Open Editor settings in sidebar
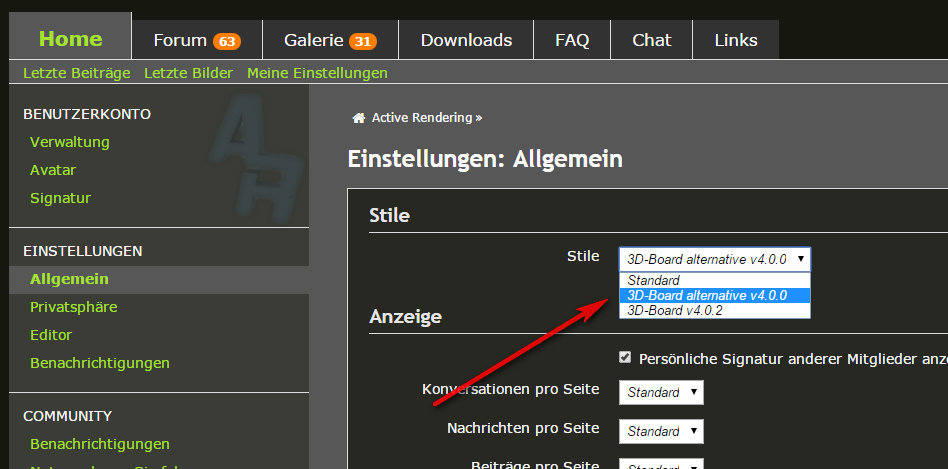This screenshot has width=948, height=469. 51,335
